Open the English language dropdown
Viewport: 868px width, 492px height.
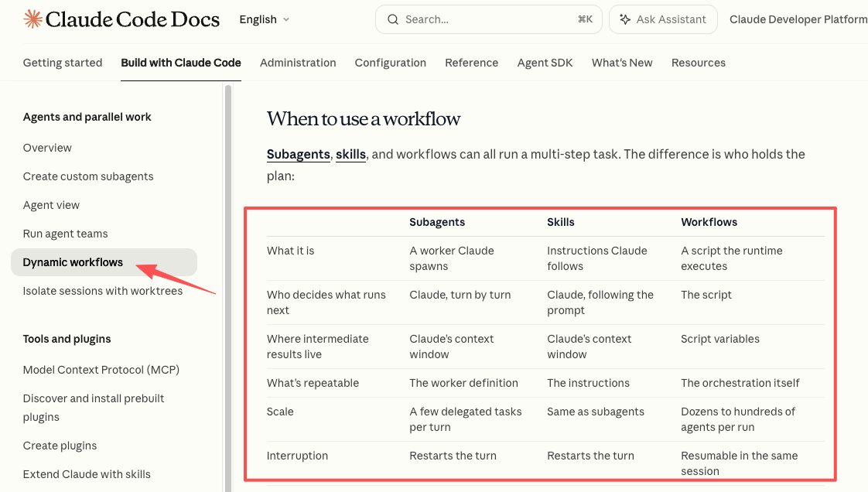265,19
